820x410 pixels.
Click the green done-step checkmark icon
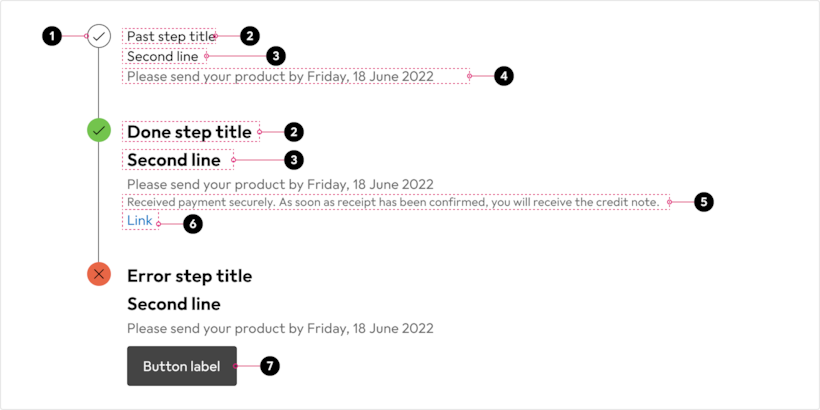pos(99,130)
